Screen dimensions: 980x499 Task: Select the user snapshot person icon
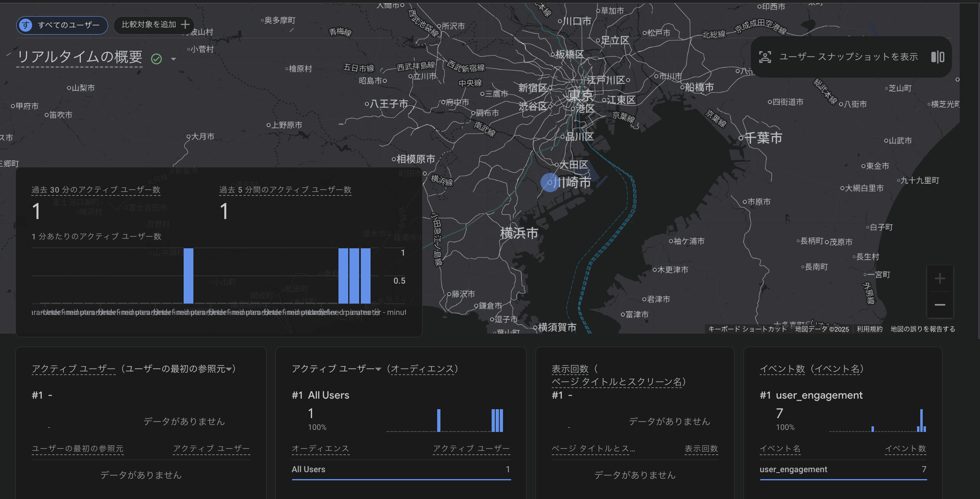click(765, 57)
